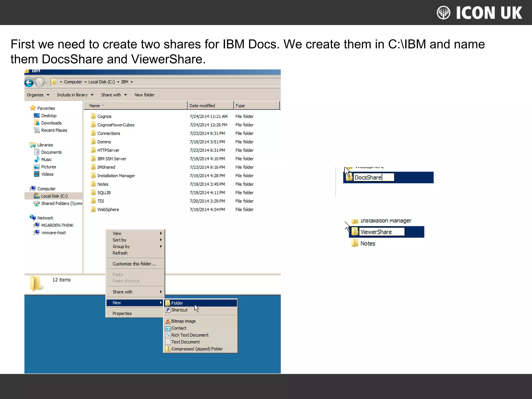Choose Folder in the New submenu
The width and height of the screenshot is (532, 399).
[x=177, y=303]
